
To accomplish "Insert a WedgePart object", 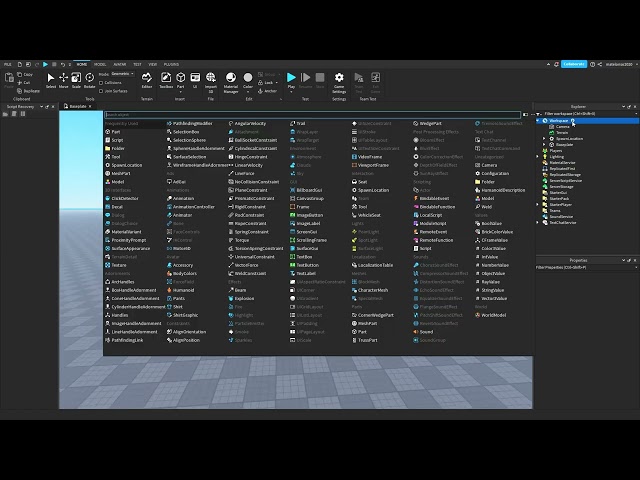I will pyautogui.click(x=427, y=123).
